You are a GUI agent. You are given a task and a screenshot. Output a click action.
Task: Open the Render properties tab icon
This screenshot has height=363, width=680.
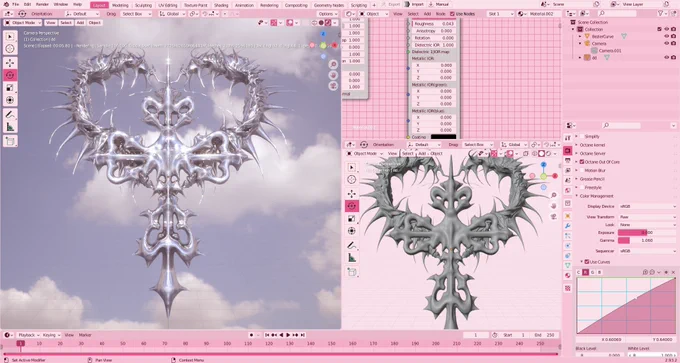[568, 150]
